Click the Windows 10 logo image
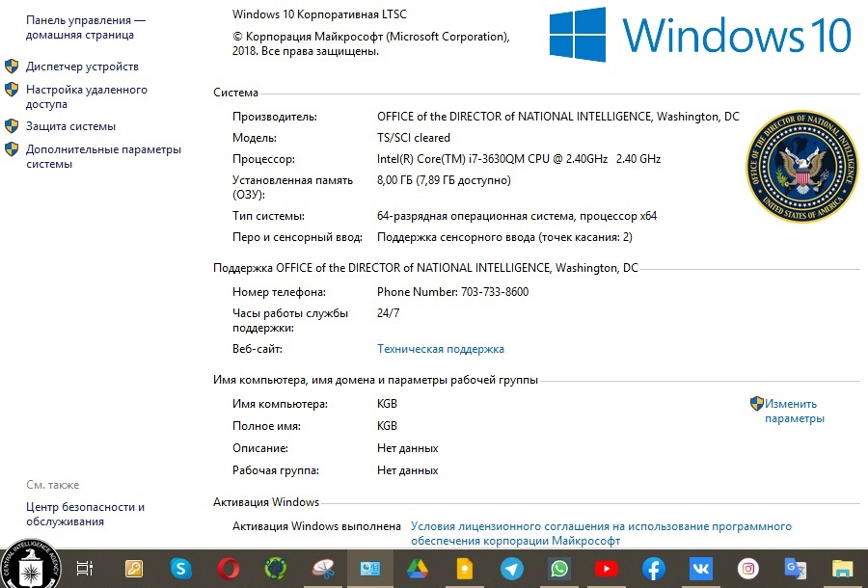The width and height of the screenshot is (868, 588). pyautogui.click(x=700, y=35)
